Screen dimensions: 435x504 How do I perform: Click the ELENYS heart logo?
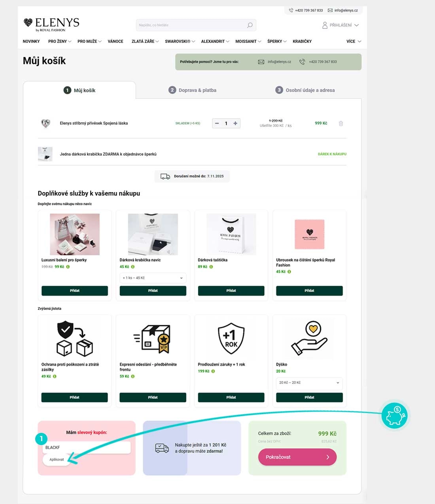(x=28, y=23)
